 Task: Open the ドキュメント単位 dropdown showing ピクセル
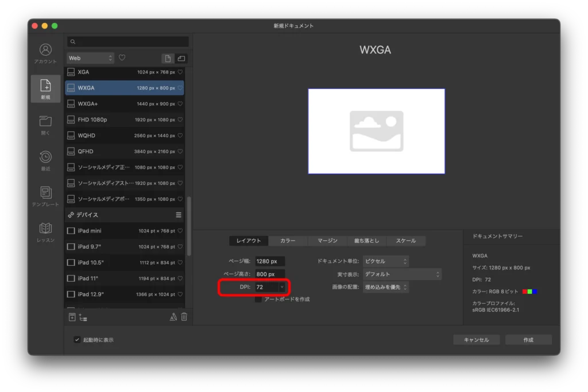(x=385, y=261)
